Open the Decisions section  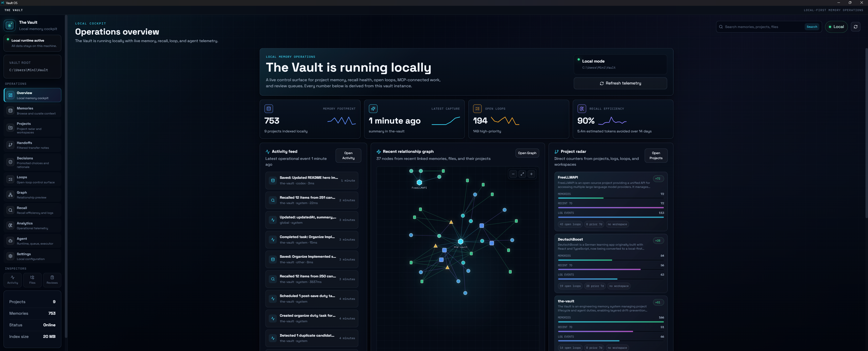(x=32, y=162)
